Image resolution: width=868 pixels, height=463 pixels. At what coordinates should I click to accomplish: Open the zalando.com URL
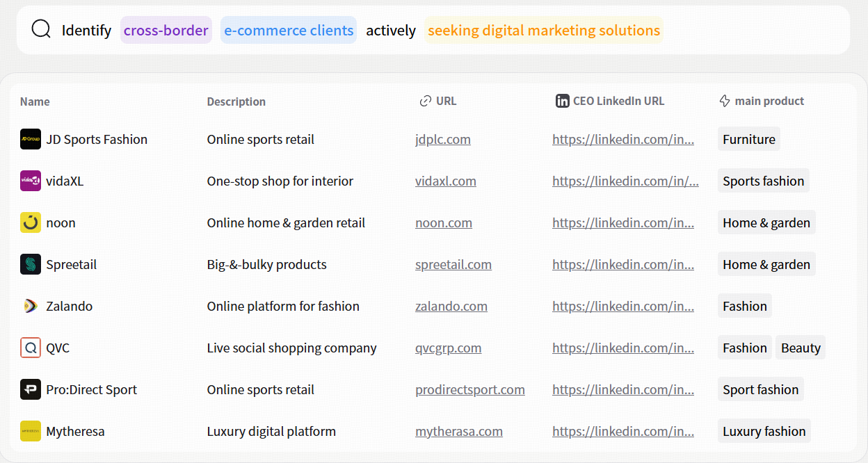pyautogui.click(x=451, y=306)
